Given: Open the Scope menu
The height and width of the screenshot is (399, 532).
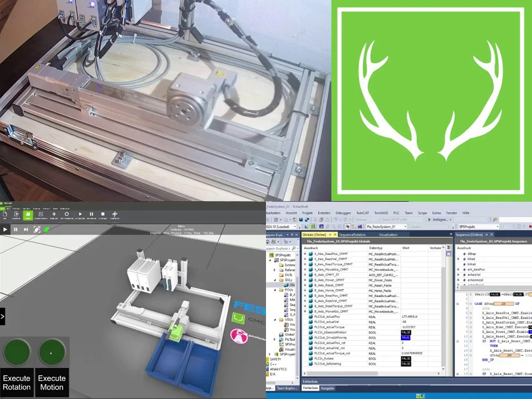Looking at the screenshot, I should click(x=422, y=213).
